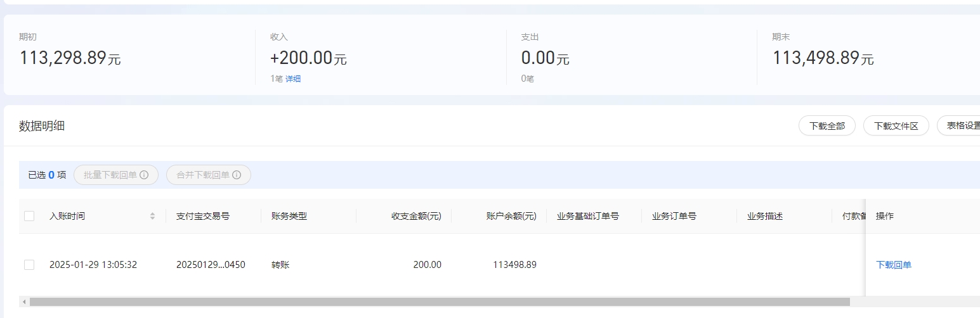This screenshot has width=980, height=318.
Task: Click 批量下载回单 button
Action: (116, 175)
